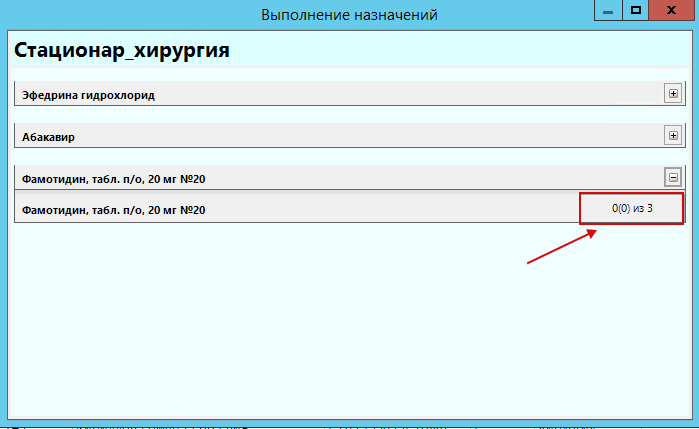Select the Абакавир label

coord(48,137)
